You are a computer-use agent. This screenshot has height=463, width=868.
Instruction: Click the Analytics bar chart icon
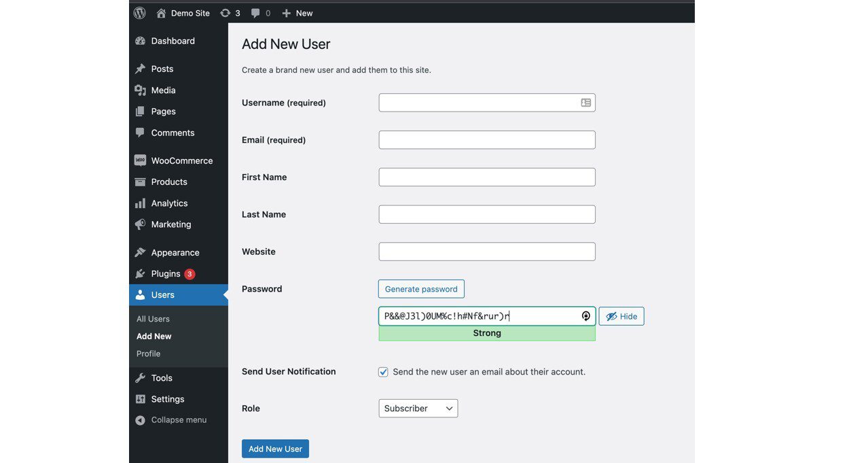(x=140, y=203)
